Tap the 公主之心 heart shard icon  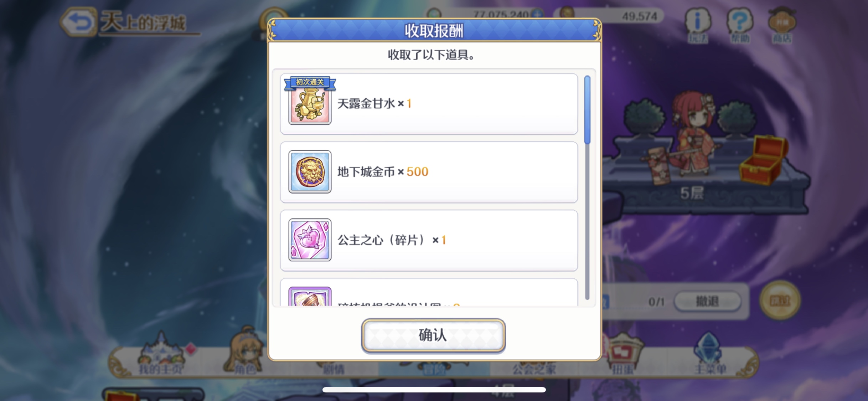(310, 240)
